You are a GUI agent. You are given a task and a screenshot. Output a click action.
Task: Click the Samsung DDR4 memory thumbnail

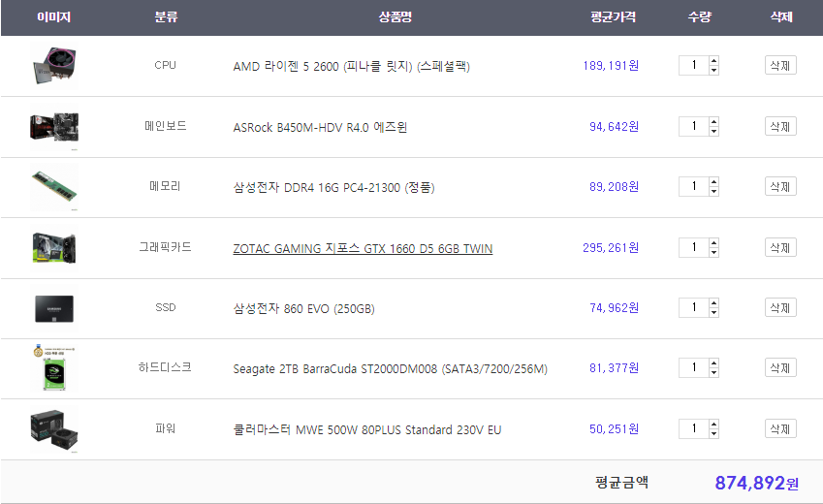click(54, 186)
